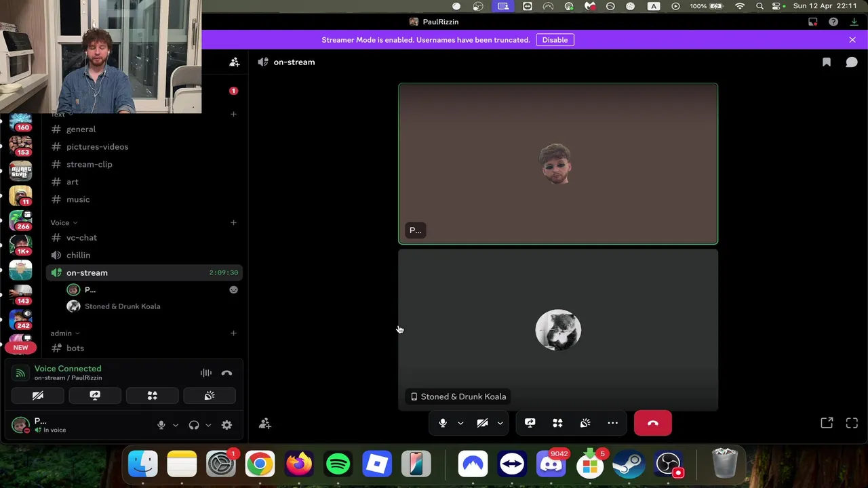The height and width of the screenshot is (488, 868).
Task: Open more options in call control bar
Action: (613, 423)
